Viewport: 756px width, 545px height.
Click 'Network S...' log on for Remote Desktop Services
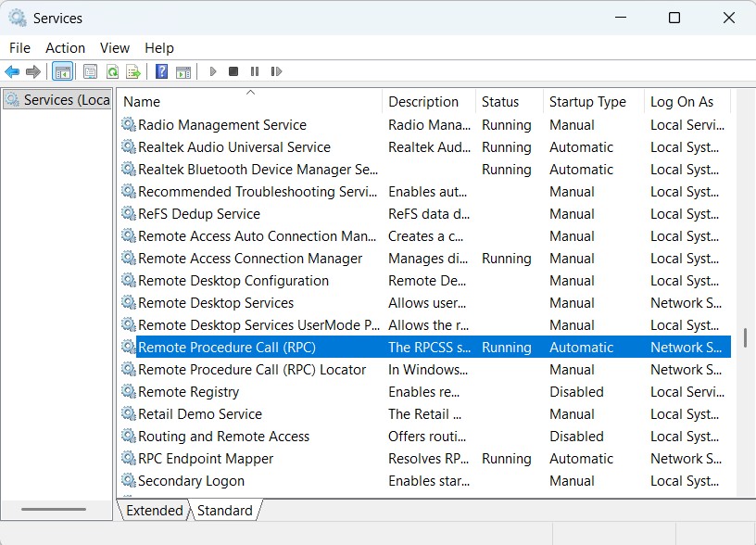tap(686, 303)
